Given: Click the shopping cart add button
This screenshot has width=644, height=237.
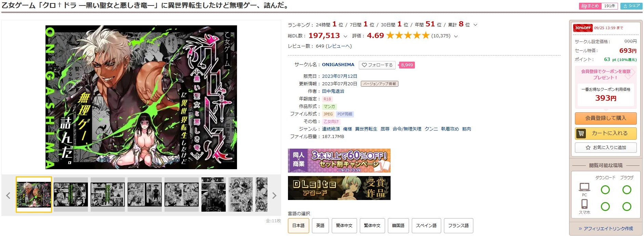Looking at the screenshot, I should click(x=605, y=133).
